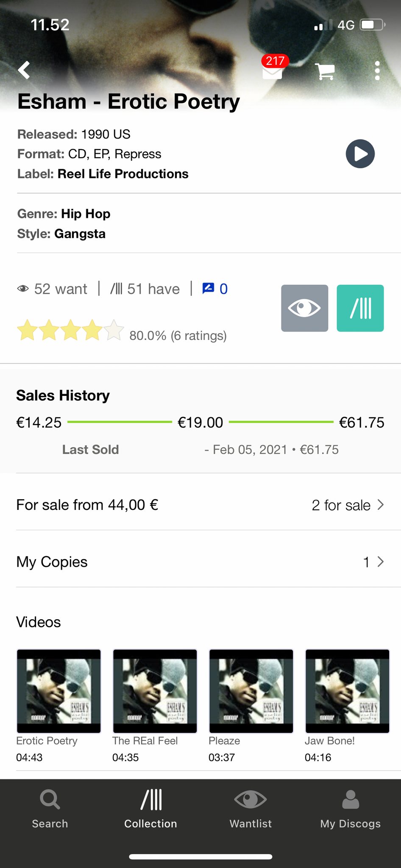Open the messages inbox with 217 badge
This screenshot has width=401, height=868.
point(273,71)
